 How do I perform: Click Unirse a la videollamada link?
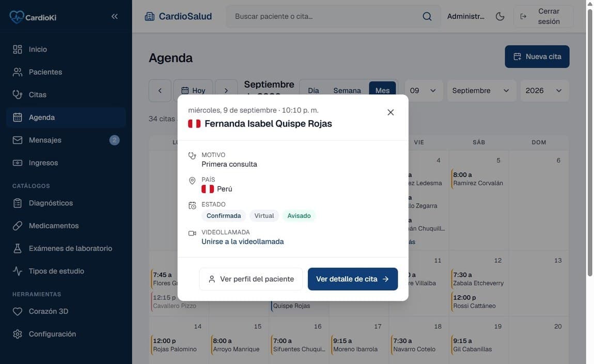coord(242,241)
